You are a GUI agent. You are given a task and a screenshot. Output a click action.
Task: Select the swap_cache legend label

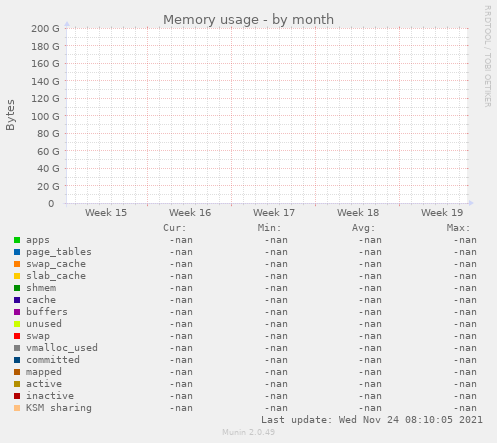coord(56,264)
